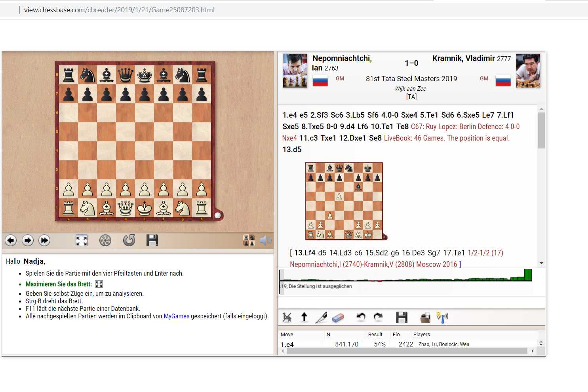The image size is (588, 392).
Task: Open MyGames link in the help text
Action: point(177,316)
